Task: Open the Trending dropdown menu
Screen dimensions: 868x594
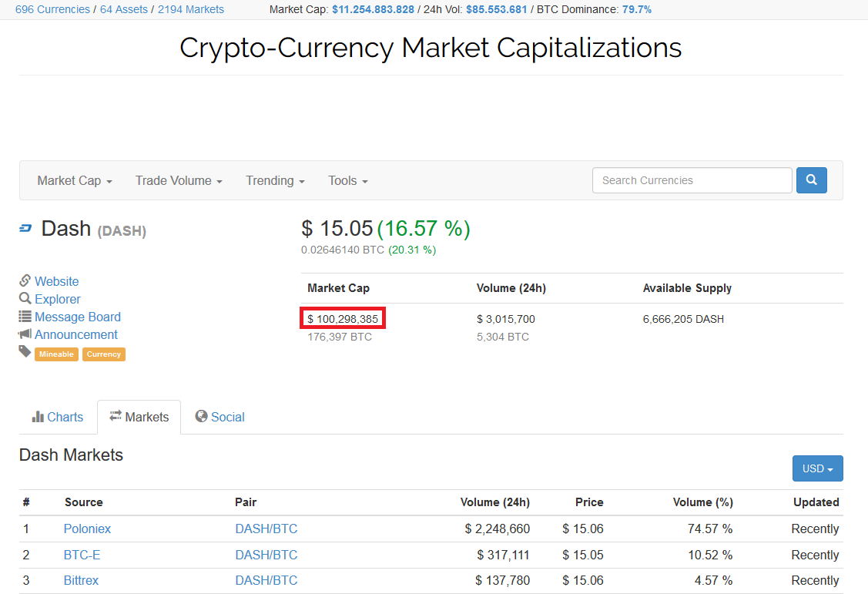Action: pos(275,180)
